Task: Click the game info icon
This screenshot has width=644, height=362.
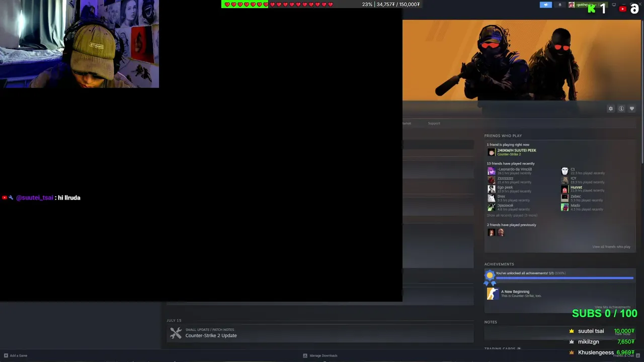Action: pos(621,109)
